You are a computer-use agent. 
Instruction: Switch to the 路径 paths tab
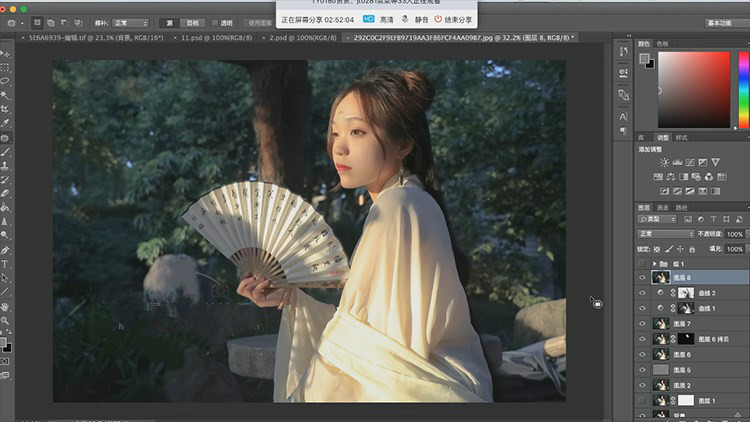click(x=682, y=208)
